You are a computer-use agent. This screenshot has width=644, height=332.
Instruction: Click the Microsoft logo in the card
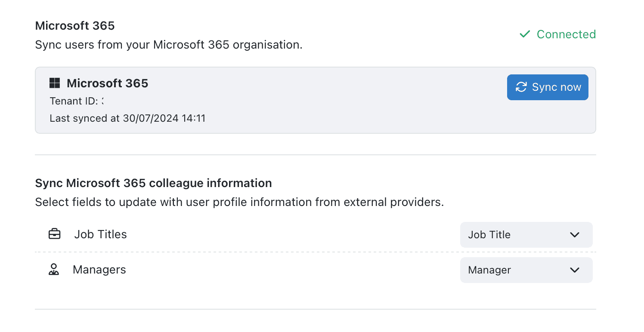pyautogui.click(x=55, y=83)
